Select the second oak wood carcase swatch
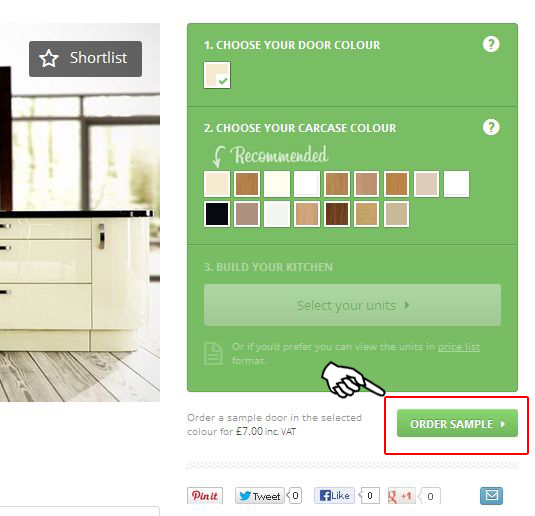The image size is (535, 516). 337,184
